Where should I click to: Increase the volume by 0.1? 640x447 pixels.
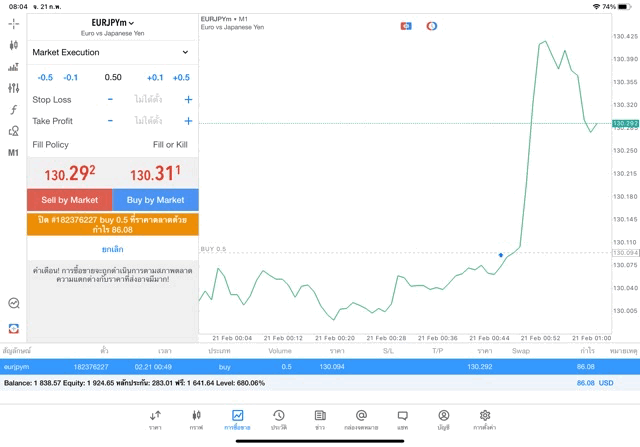pos(155,78)
